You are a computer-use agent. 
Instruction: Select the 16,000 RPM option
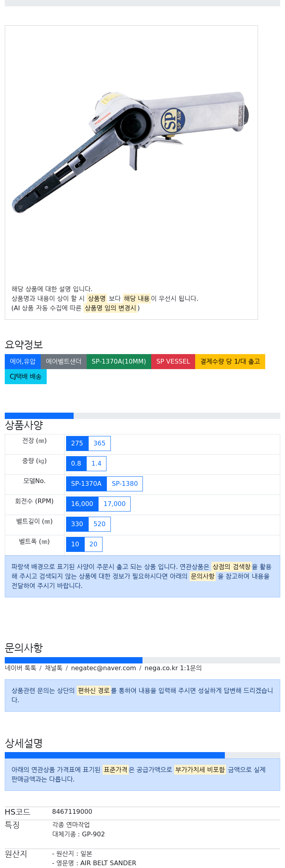click(82, 504)
